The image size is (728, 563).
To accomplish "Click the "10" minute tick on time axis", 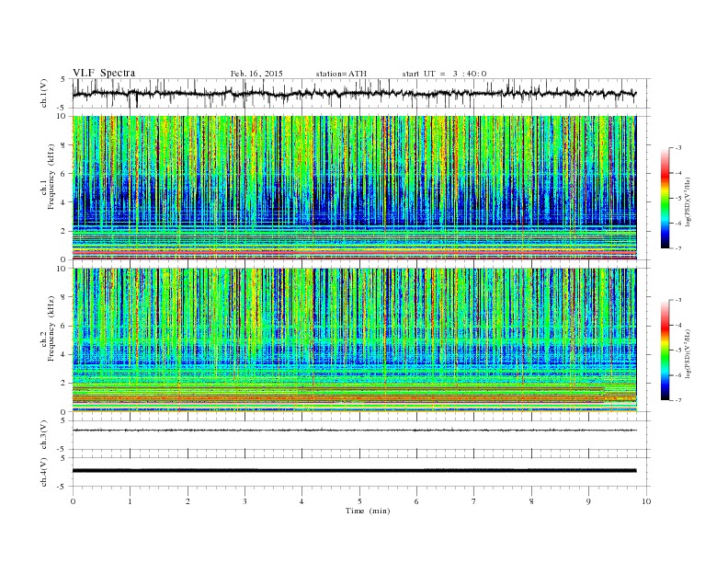I will tap(646, 501).
